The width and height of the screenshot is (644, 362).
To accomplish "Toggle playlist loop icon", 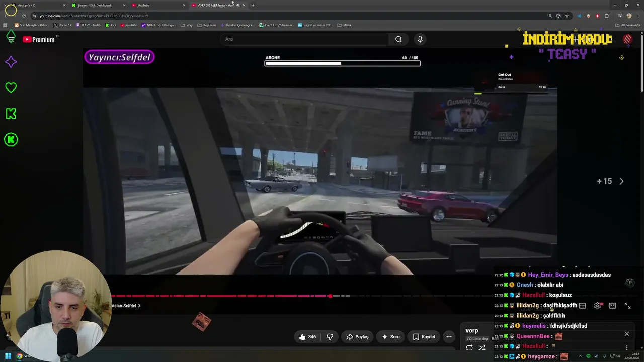I will 469,347.
